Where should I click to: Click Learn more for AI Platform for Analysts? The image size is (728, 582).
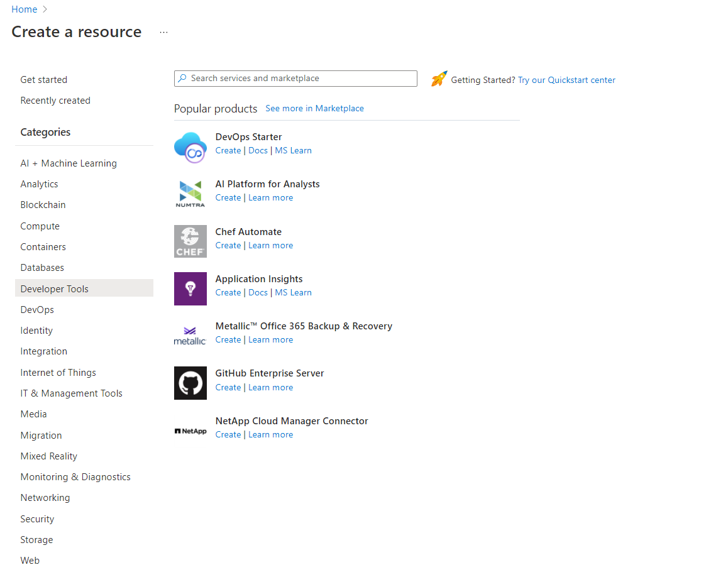[x=271, y=198]
